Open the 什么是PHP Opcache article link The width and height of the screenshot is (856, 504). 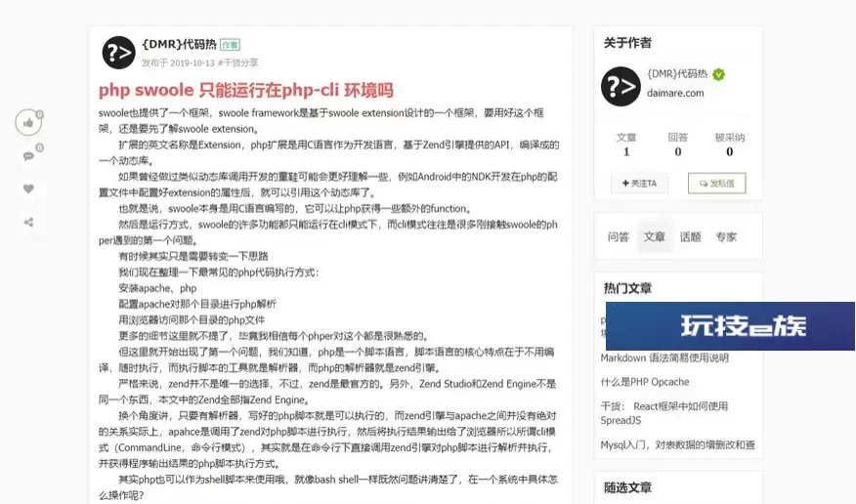(x=645, y=382)
